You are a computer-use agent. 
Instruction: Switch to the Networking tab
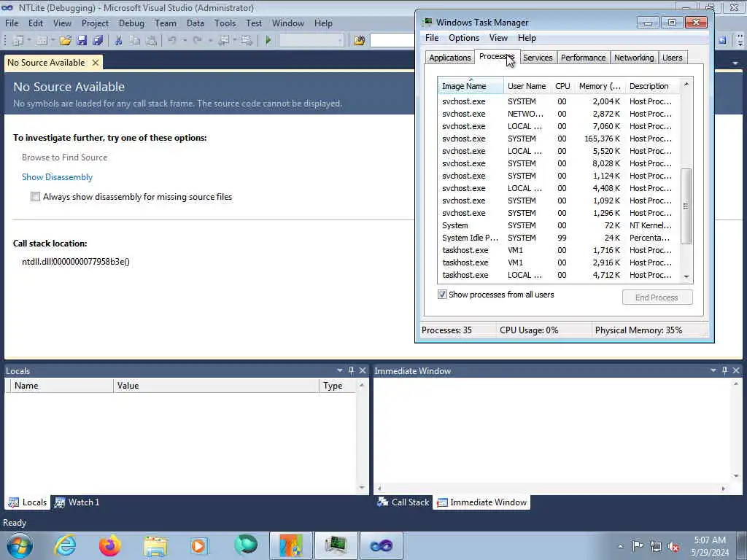coord(634,58)
